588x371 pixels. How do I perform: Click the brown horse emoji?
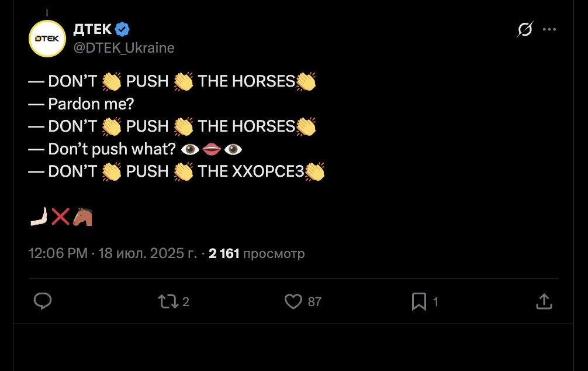(x=82, y=217)
